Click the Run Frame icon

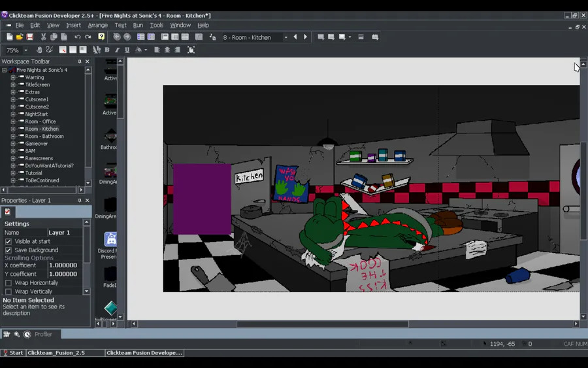[x=342, y=37]
